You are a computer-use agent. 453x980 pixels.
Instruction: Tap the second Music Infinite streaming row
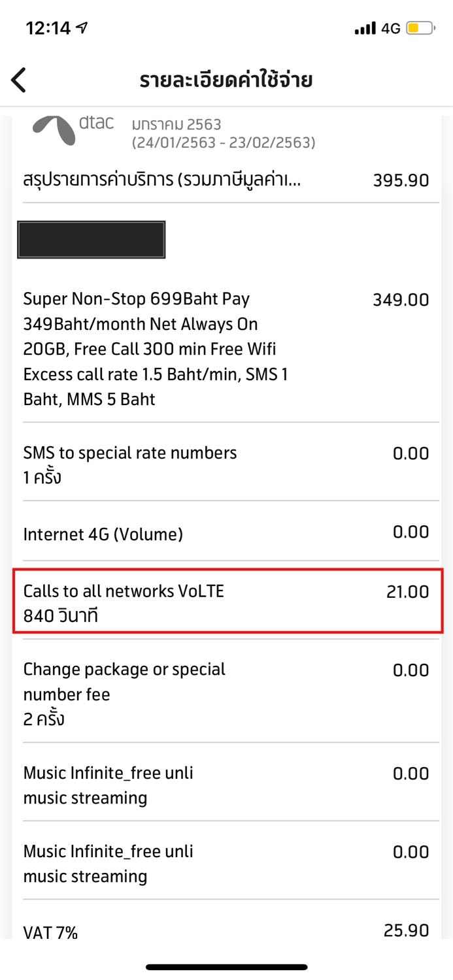(226, 864)
